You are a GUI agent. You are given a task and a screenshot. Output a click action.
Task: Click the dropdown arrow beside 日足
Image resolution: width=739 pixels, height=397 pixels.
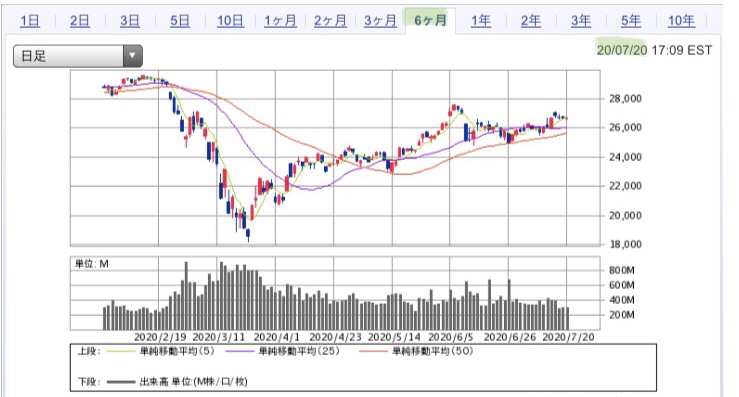pos(132,56)
